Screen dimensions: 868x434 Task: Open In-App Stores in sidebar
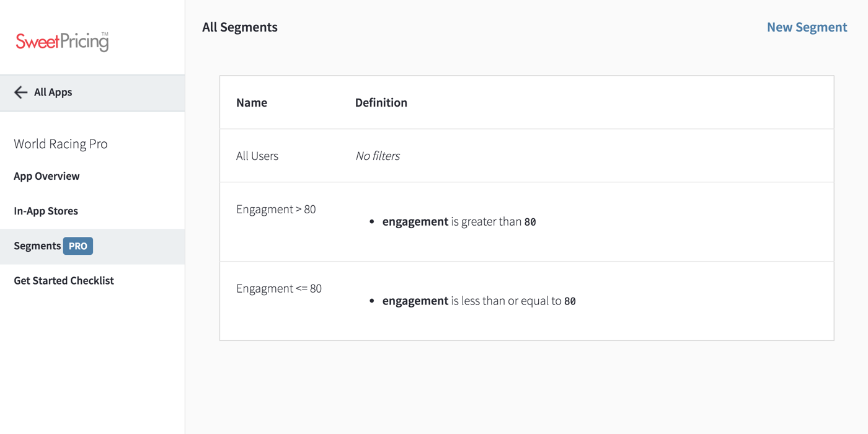point(46,211)
